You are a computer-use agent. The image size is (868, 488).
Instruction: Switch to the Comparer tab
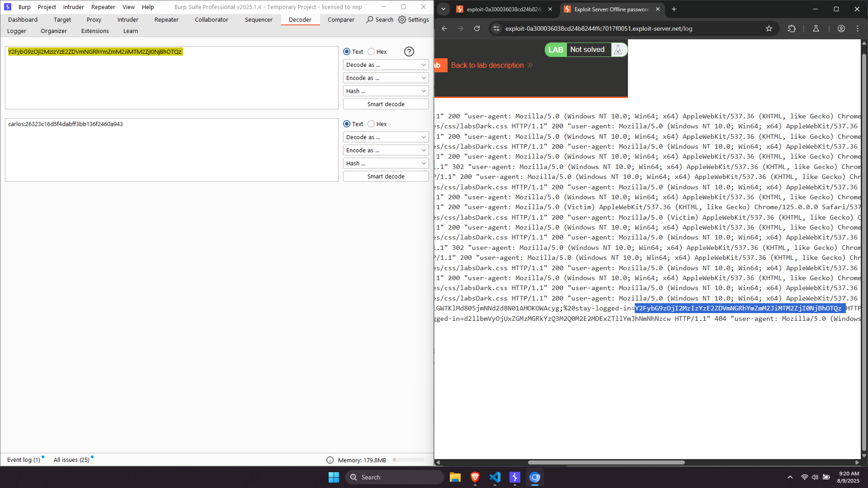pos(341,19)
